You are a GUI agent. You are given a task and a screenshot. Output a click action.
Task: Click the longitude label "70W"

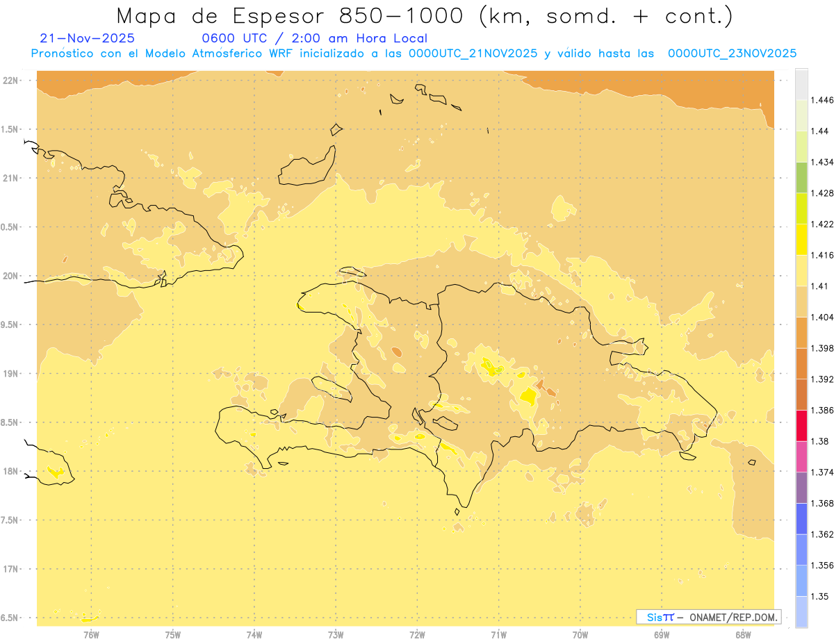click(580, 634)
